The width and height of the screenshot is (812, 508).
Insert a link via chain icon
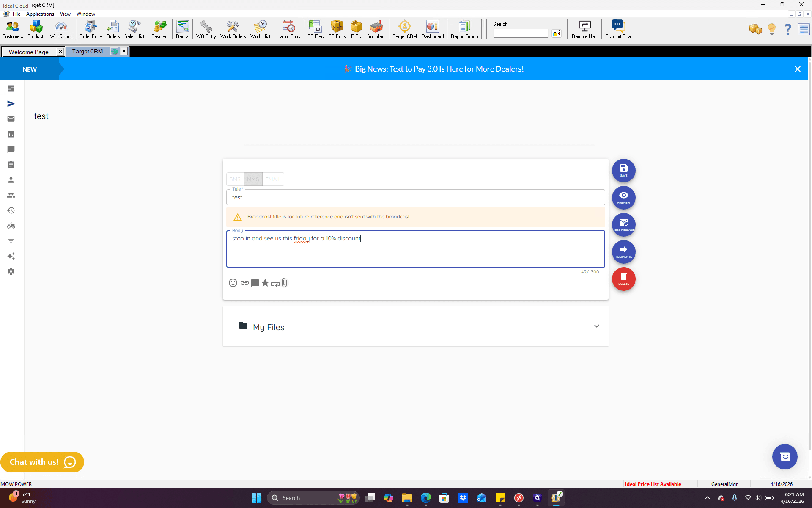pos(244,283)
